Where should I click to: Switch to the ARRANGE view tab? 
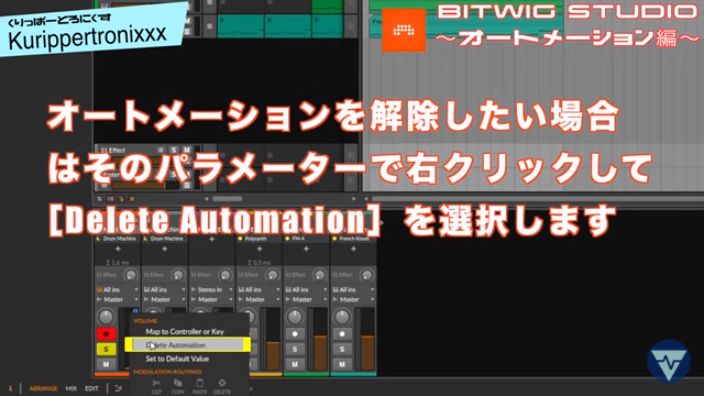point(43,388)
